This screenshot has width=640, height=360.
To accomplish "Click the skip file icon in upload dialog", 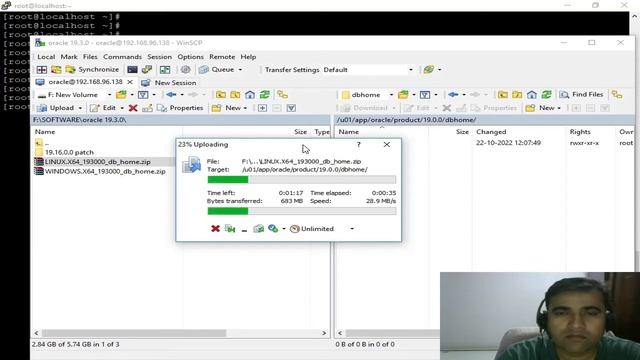I will coord(230,229).
